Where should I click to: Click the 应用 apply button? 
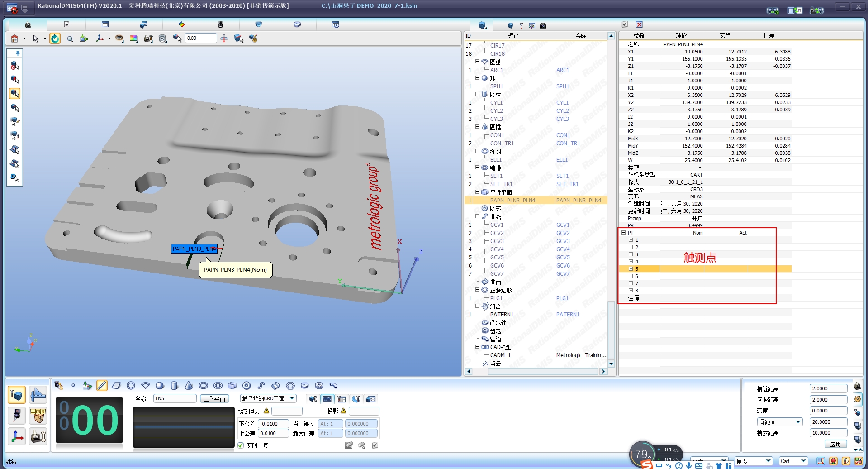[835, 444]
